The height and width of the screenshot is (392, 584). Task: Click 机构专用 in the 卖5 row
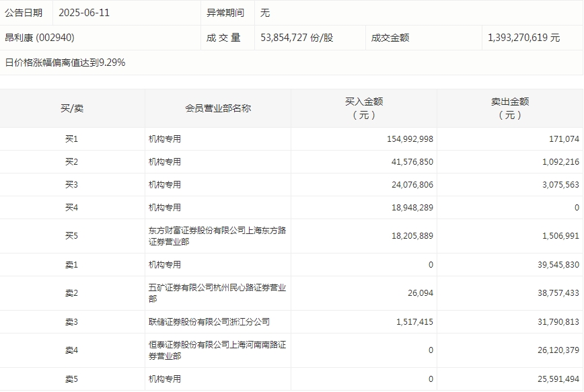pos(165,379)
